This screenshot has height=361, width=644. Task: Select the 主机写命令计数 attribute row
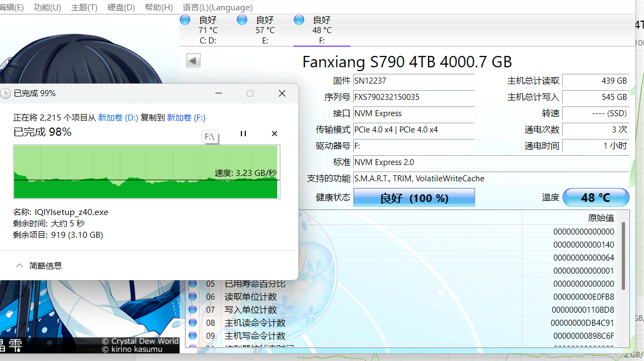point(403,336)
